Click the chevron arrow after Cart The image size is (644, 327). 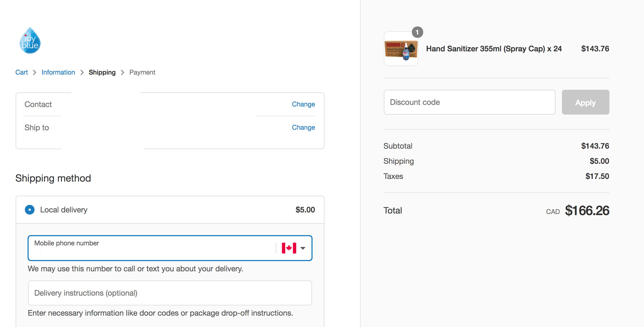[x=35, y=72]
